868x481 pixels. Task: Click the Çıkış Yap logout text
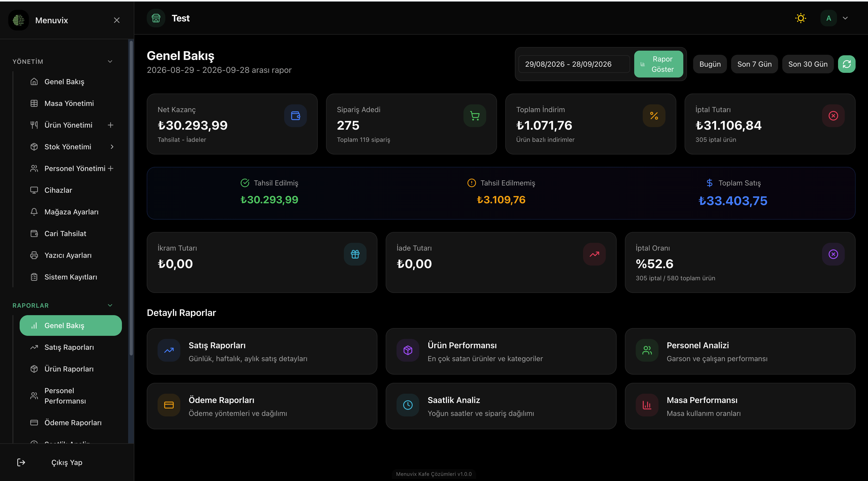coord(67,462)
